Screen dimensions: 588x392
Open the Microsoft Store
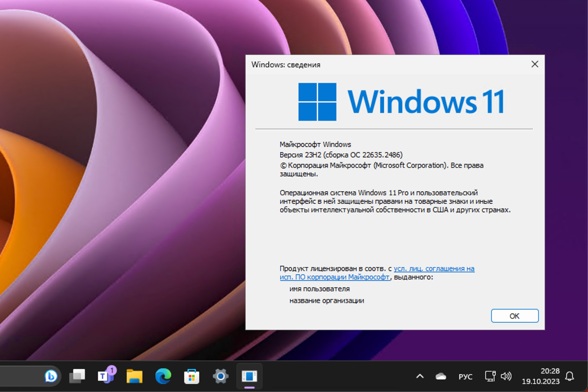[x=192, y=376]
